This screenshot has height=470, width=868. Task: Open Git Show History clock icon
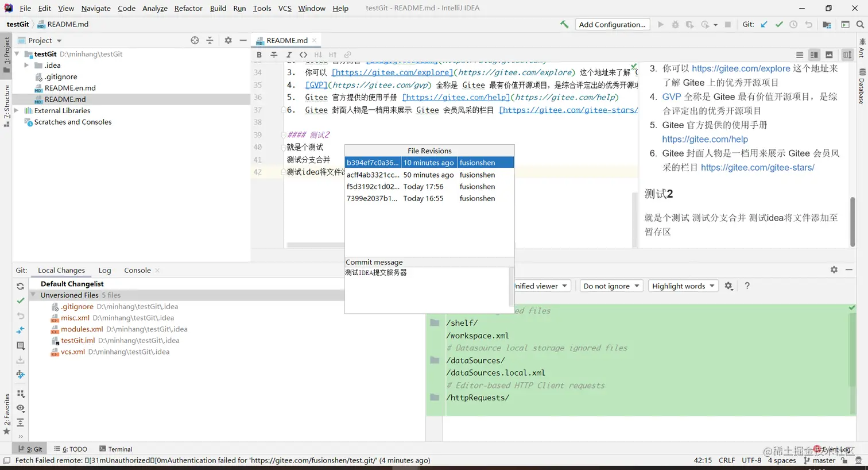click(793, 24)
